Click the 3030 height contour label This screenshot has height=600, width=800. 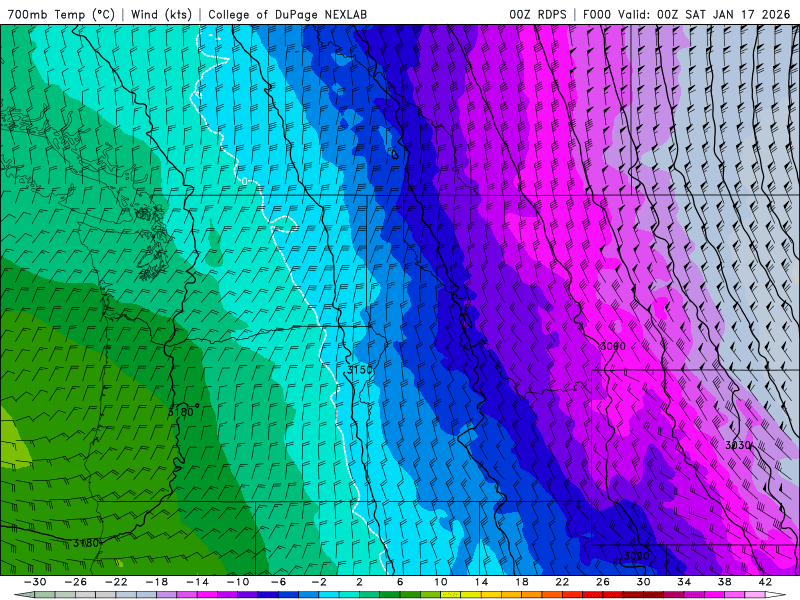(738, 445)
